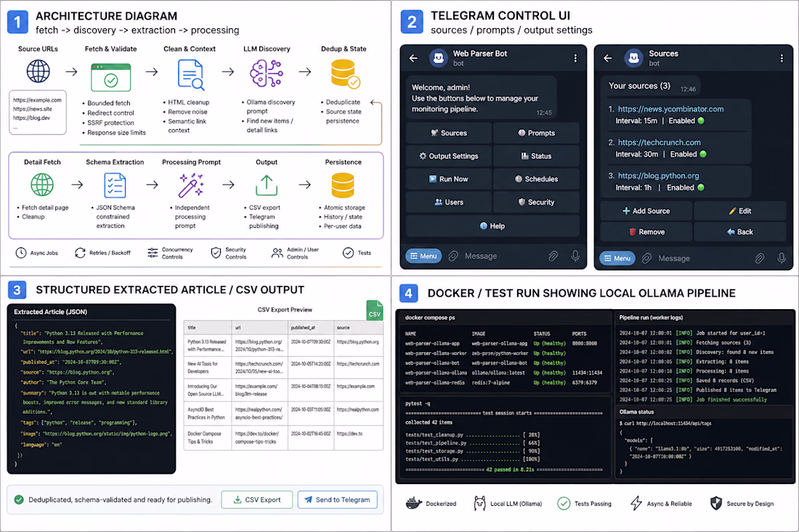799x532 pixels.
Task: Click Menu in the Web Parser Bot chat
Action: (423, 256)
